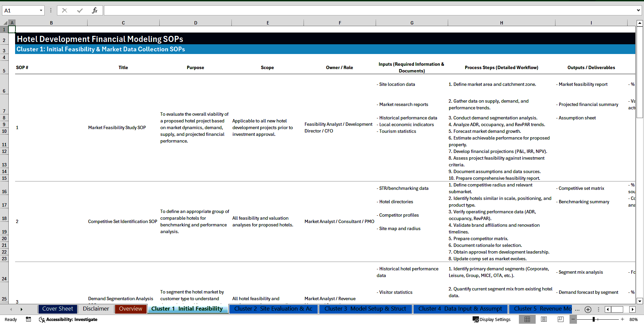This screenshot has height=324, width=644.
Task: Click the Cancel (X) icon on formula bar
Action: 64,10
